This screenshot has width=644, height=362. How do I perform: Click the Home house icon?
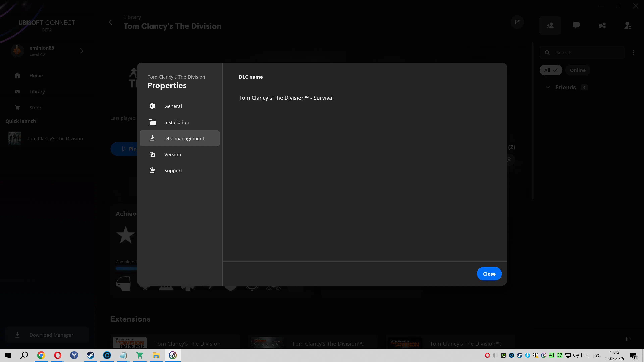(x=17, y=75)
